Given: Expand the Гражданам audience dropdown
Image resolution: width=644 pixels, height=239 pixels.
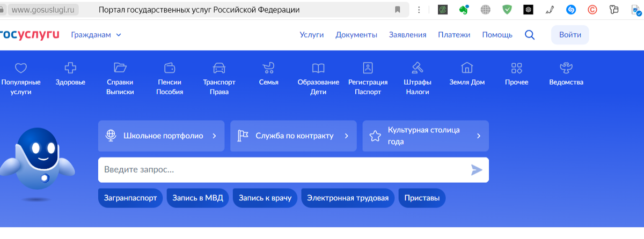Looking at the screenshot, I should (x=96, y=35).
